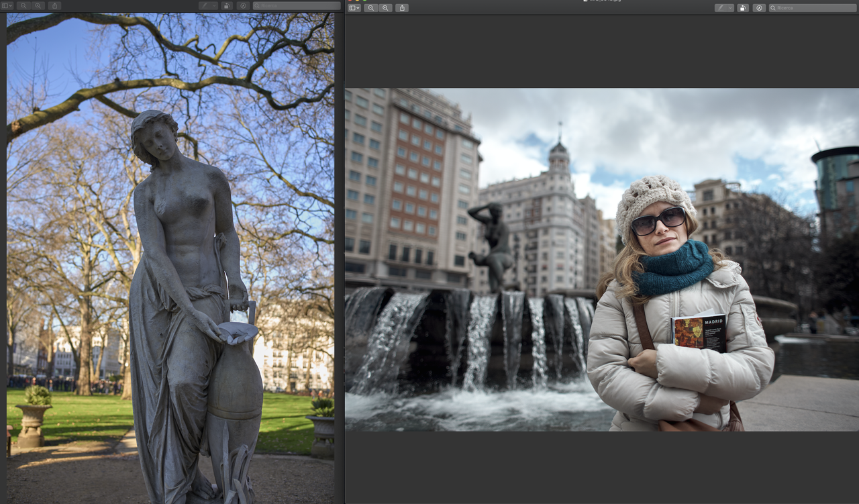Screen dimensions: 859x504
Task: Click the statue photo in left window
Action: [x=170, y=258]
